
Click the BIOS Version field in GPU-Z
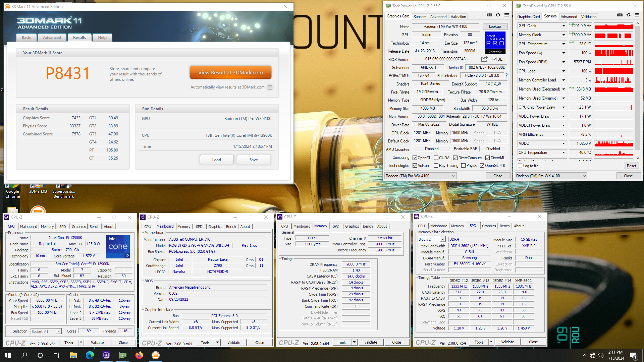445,59
